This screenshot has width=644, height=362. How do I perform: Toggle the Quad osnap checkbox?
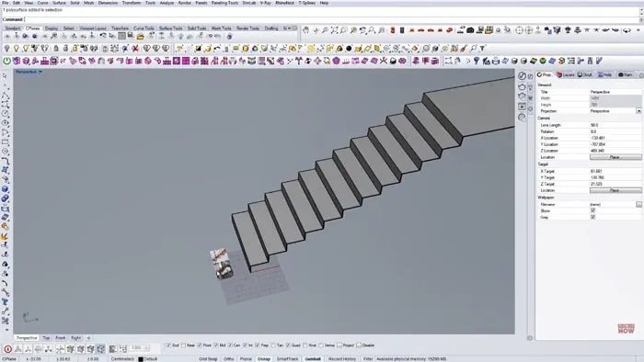(288, 345)
